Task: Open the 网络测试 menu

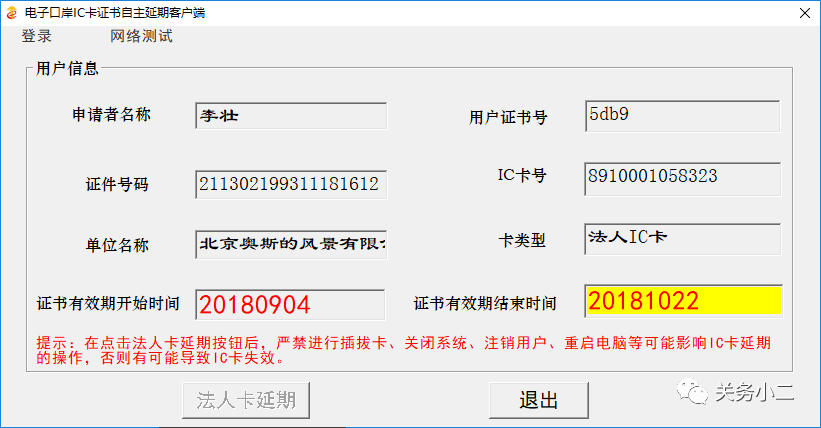Action: click(x=141, y=36)
